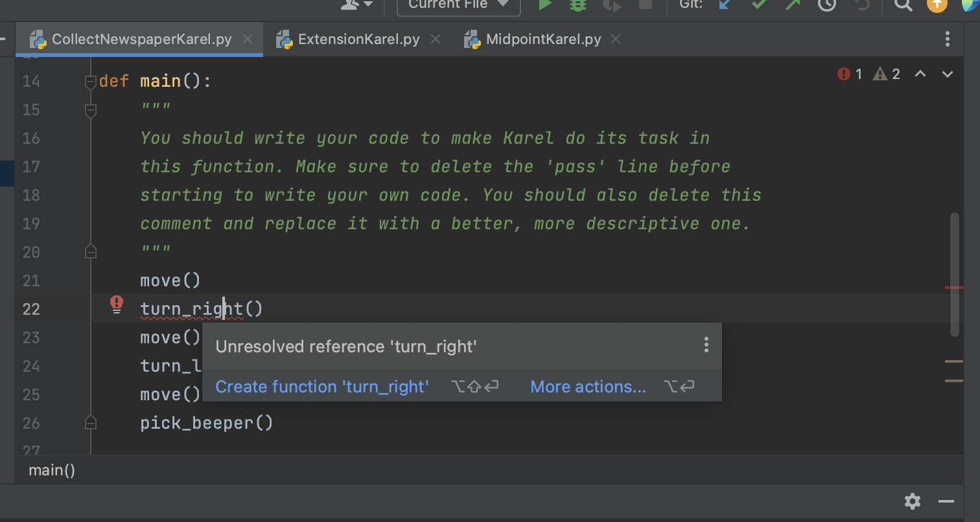
Task: Click the 'Unresolved reference' error message
Action: 346,346
